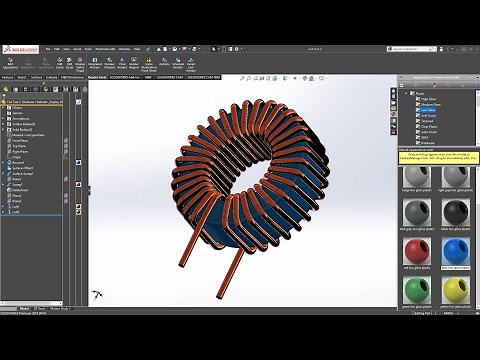Open the Preview Window tool
This screenshot has height=360, width=480.
109,63
